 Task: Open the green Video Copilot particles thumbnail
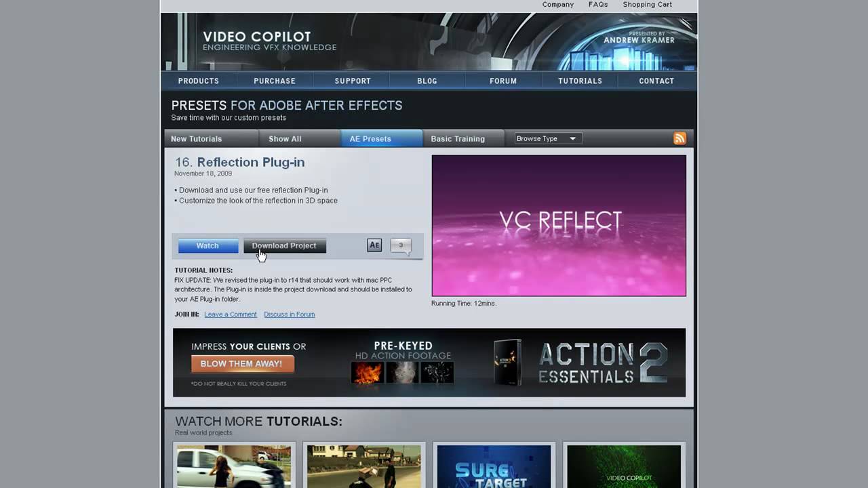pos(624,466)
